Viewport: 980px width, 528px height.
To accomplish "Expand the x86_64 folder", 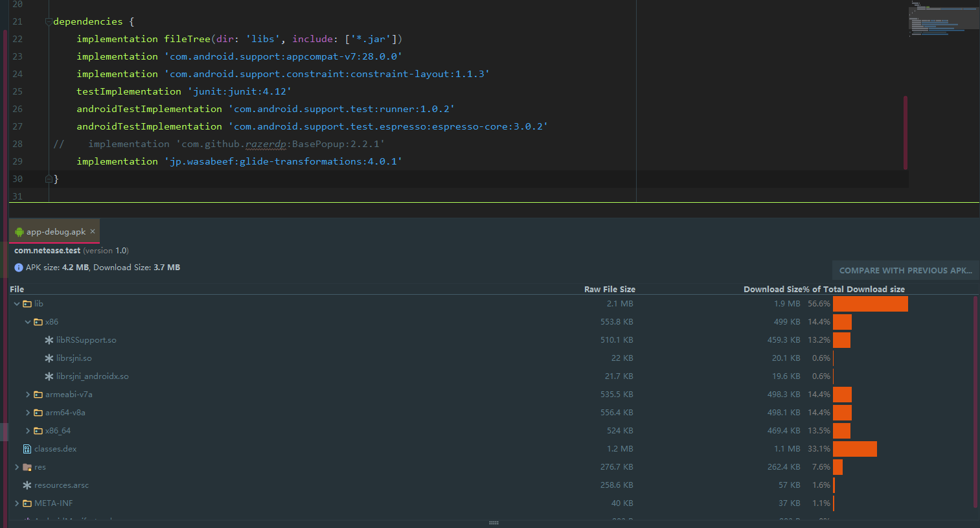I will tap(27, 430).
